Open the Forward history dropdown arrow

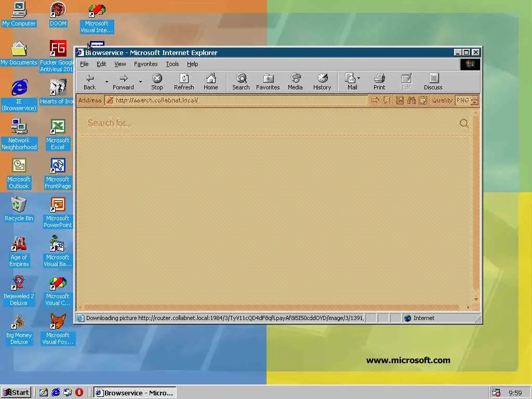(x=140, y=82)
